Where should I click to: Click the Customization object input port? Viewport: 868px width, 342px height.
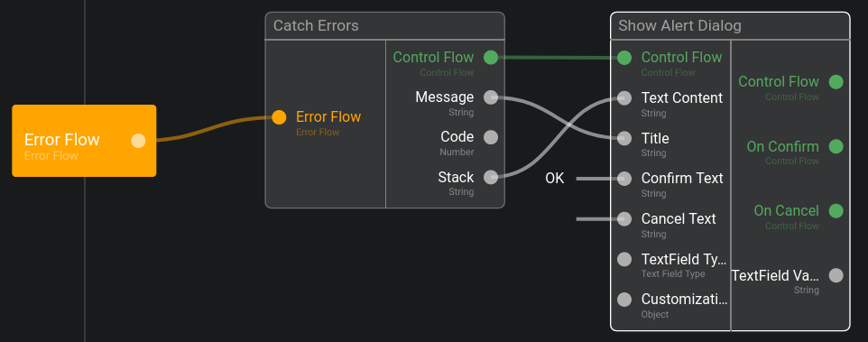coord(624,300)
